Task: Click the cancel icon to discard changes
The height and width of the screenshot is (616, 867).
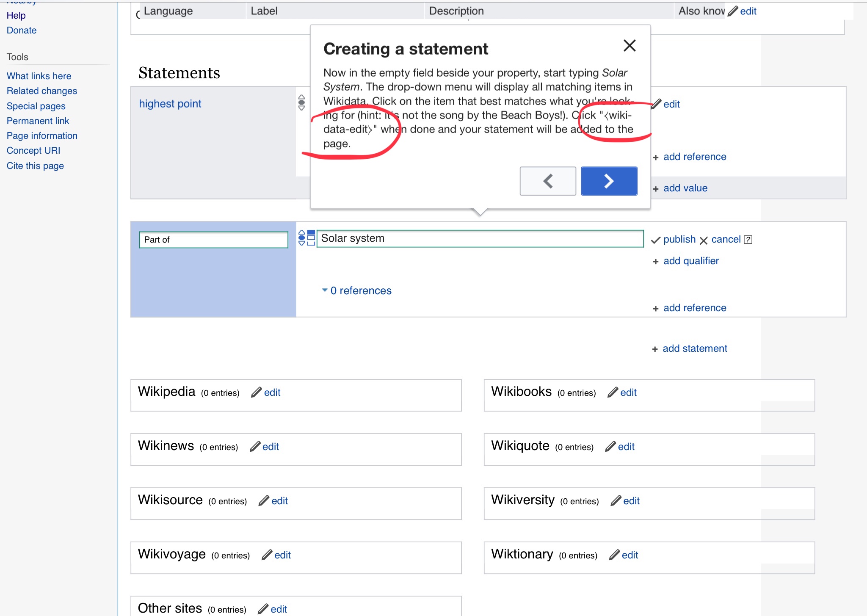Action: 705,239
